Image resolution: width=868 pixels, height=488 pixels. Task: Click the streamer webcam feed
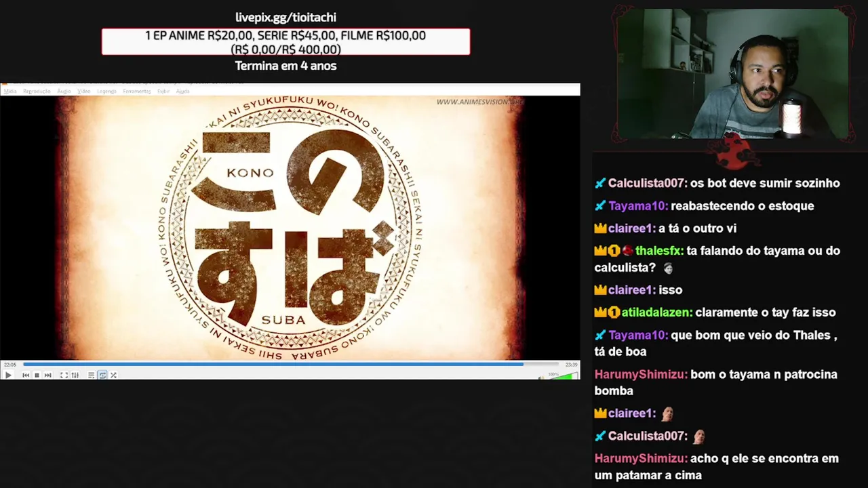(733, 73)
